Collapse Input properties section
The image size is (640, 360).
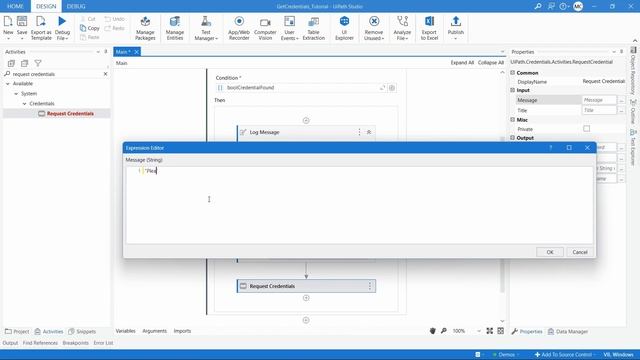(513, 90)
